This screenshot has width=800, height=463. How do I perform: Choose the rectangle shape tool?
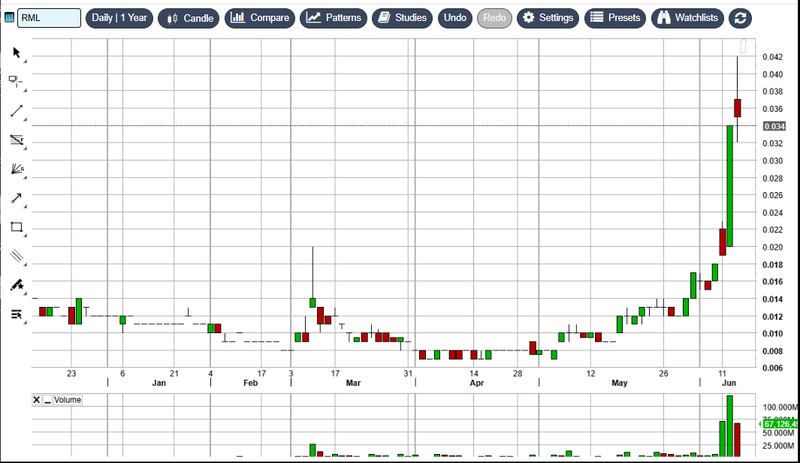pos(16,227)
